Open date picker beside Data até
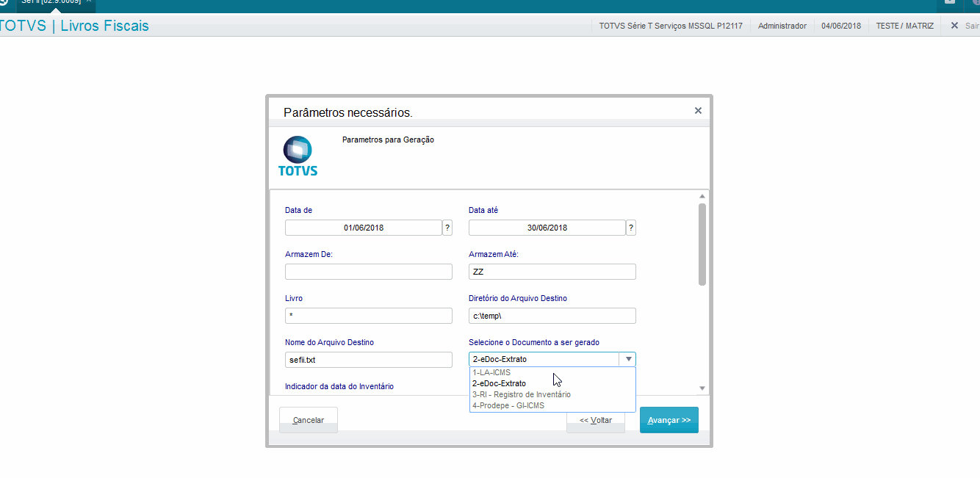The width and height of the screenshot is (980, 478). 631,228
